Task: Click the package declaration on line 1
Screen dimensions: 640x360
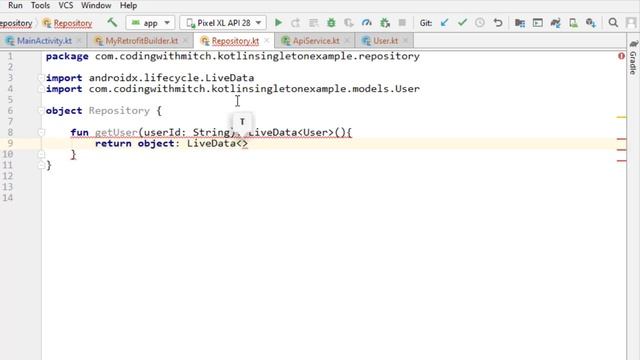Action: tap(233, 56)
